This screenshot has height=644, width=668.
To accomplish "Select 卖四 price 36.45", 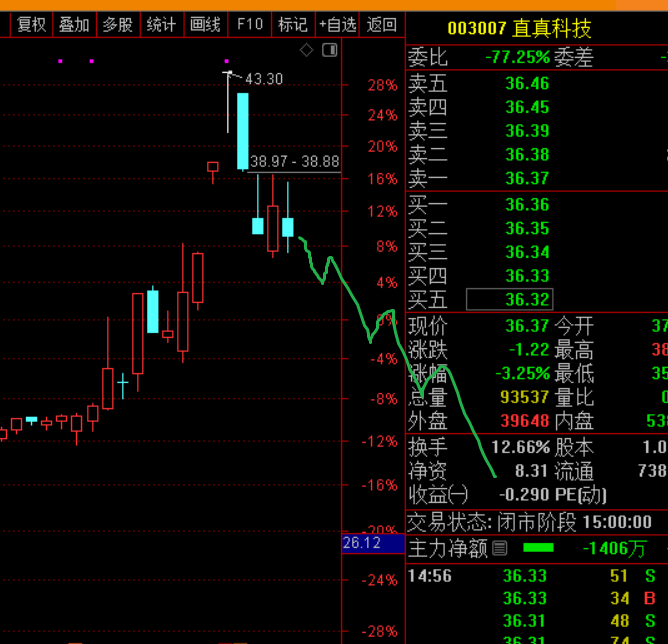I will pyautogui.click(x=527, y=107).
